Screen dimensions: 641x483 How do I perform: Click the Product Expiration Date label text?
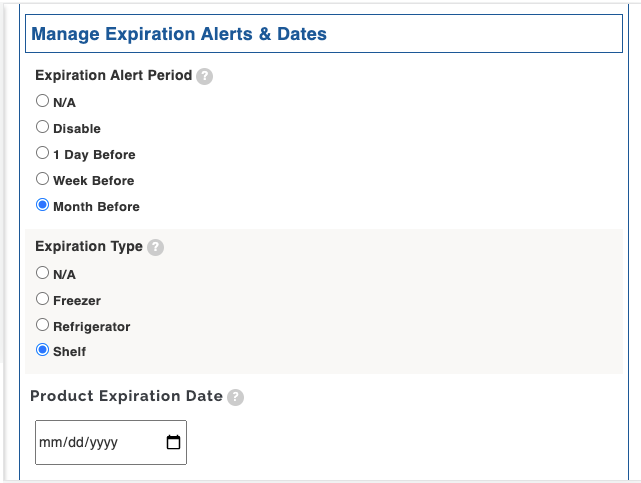click(x=126, y=396)
